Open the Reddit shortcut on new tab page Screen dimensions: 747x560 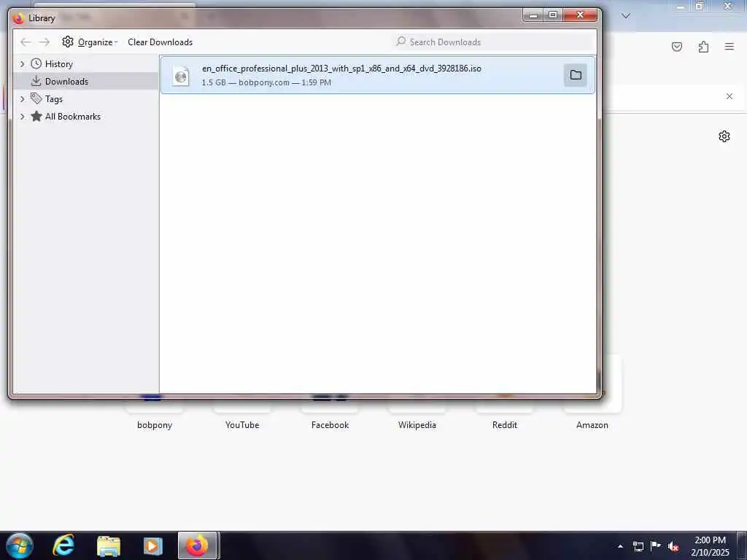pos(505,425)
